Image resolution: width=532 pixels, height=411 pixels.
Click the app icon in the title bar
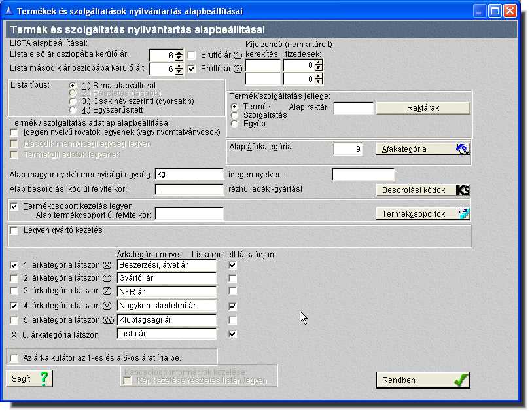click(9, 11)
